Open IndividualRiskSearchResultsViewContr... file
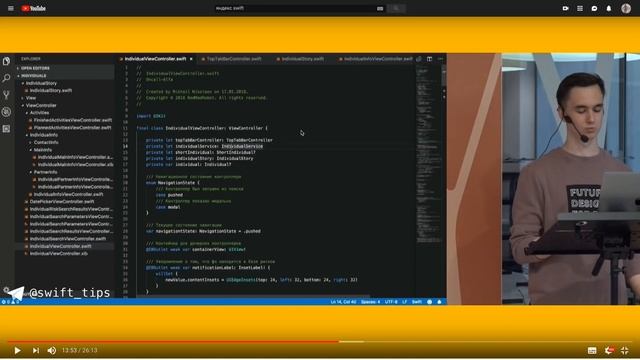The image size is (640, 360). [x=71, y=209]
